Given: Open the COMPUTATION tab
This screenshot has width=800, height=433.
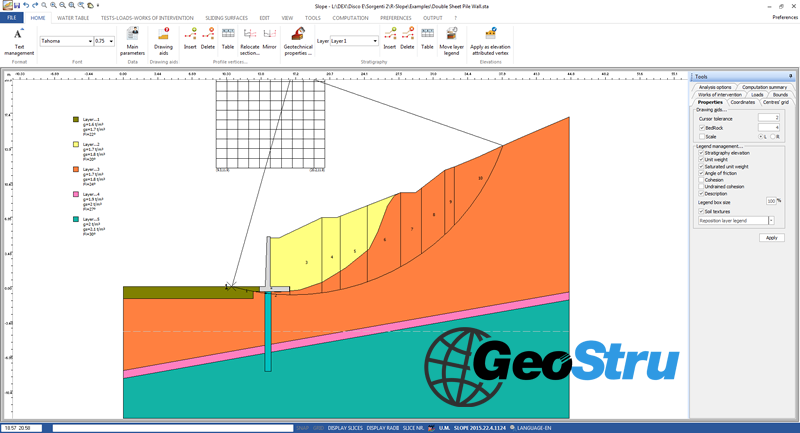Looking at the screenshot, I should tap(350, 18).
